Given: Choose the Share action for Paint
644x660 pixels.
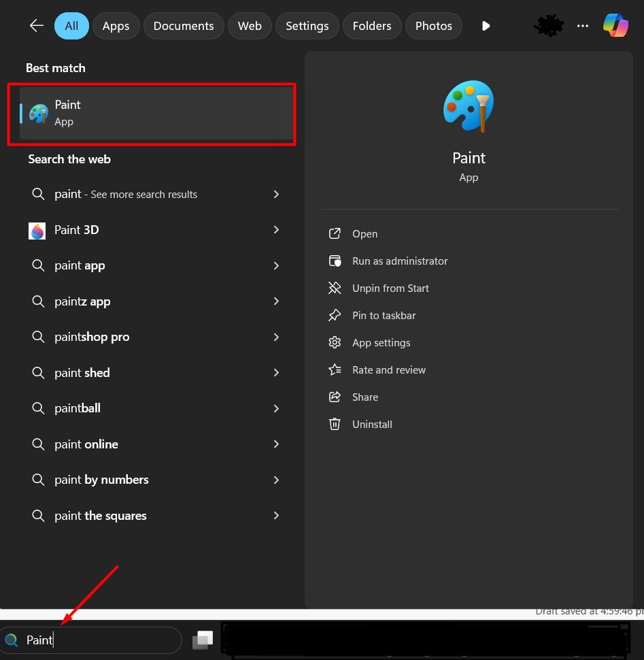Looking at the screenshot, I should 365,397.
